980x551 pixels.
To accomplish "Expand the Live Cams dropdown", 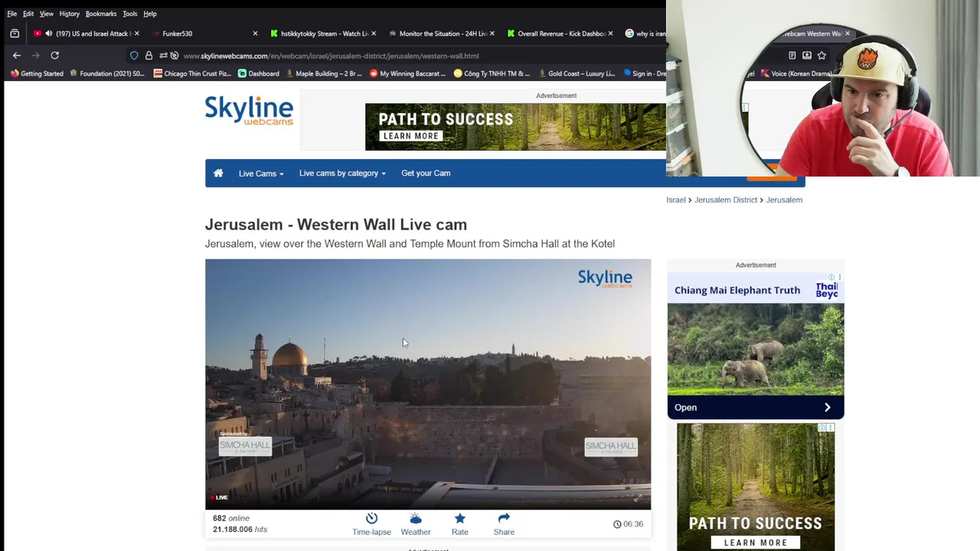I will tap(261, 174).
